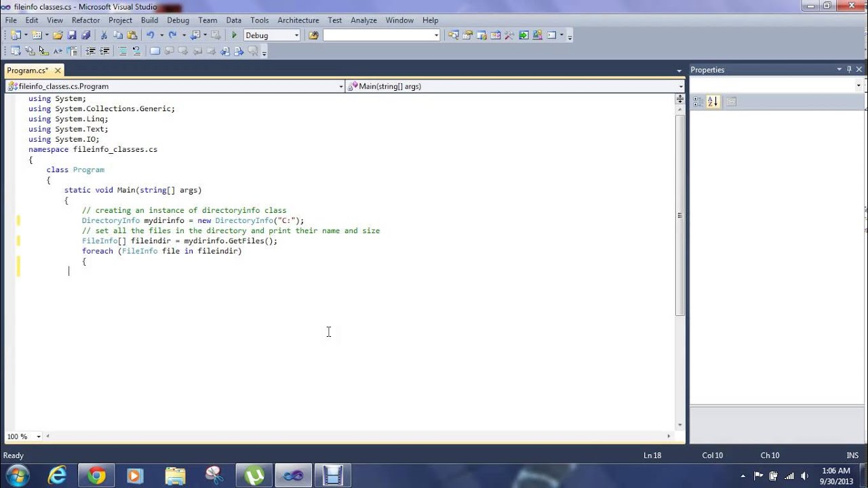Open the Refactor menu
Image resolution: width=868 pixels, height=488 pixels.
pyautogui.click(x=85, y=20)
